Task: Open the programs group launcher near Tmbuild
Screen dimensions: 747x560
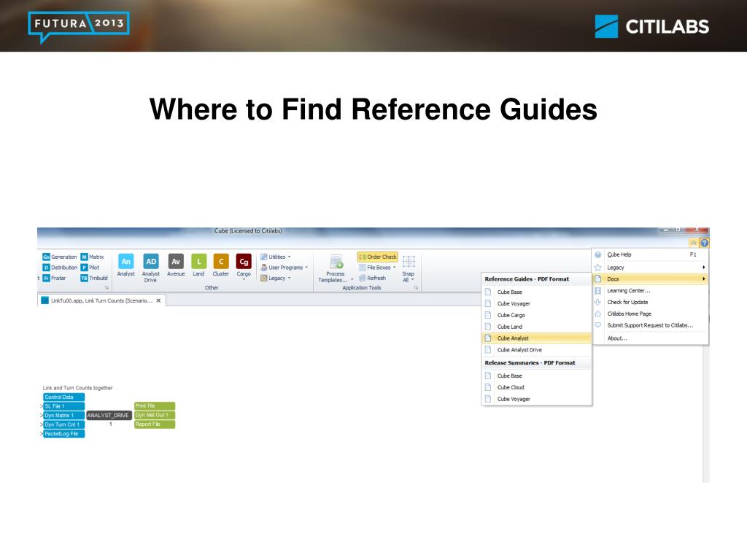Action: [107, 287]
